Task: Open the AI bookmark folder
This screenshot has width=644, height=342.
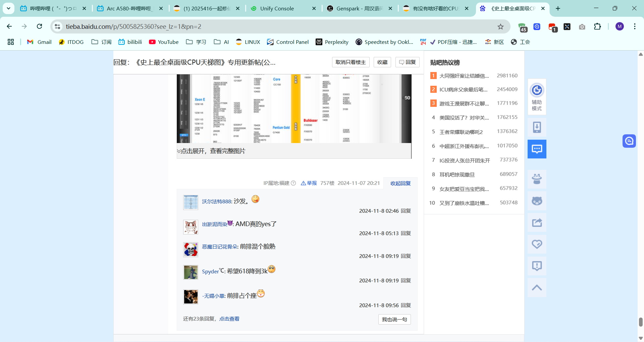Action: [221, 42]
